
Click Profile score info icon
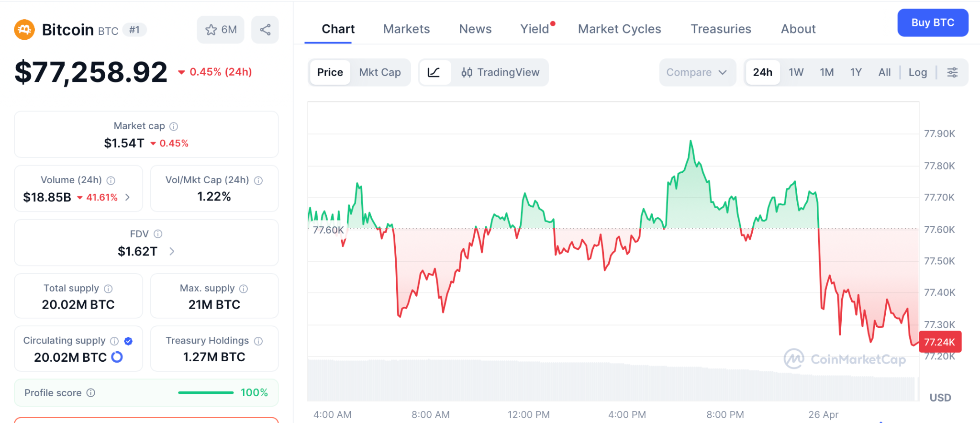pyautogui.click(x=91, y=393)
